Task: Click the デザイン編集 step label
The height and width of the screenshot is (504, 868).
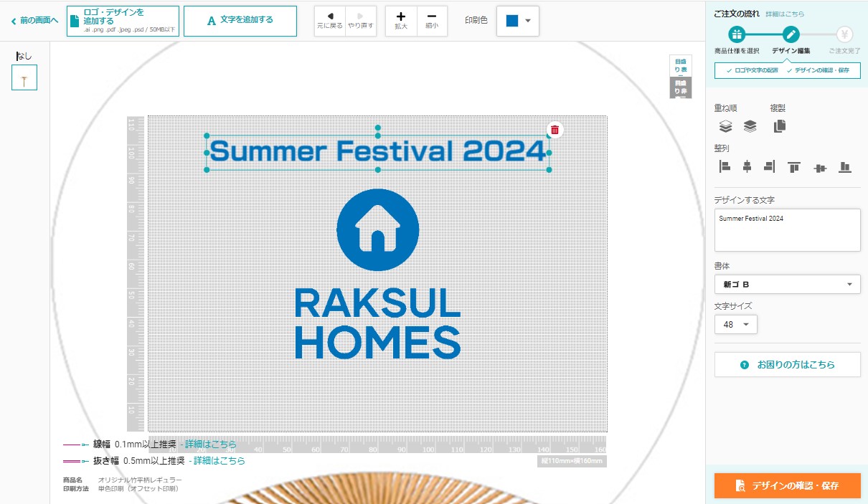Action: coord(791,51)
